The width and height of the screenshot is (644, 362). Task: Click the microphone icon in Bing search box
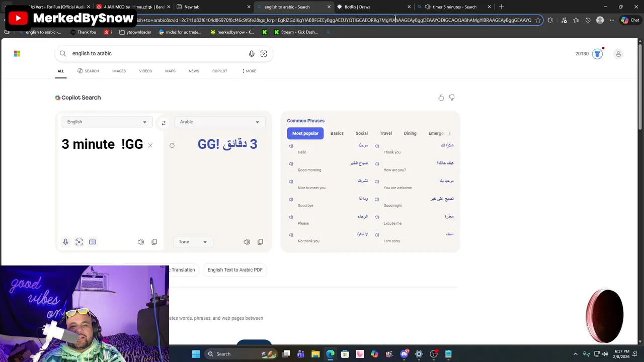tap(252, 54)
